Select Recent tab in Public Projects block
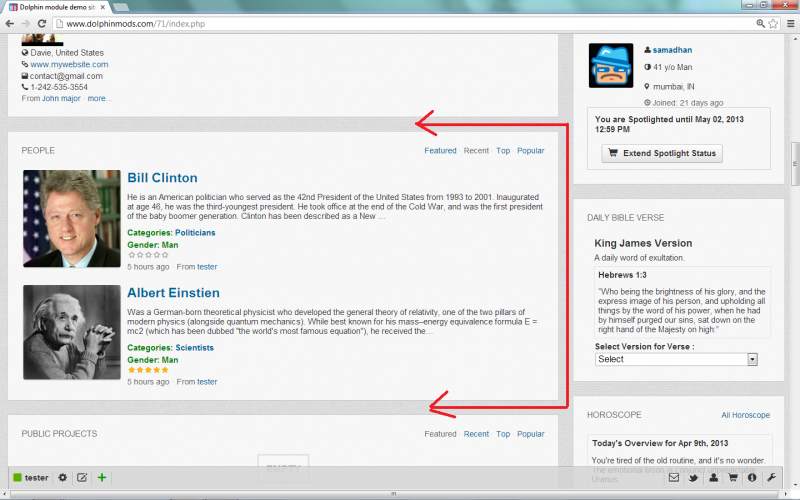800x500 pixels. click(x=476, y=434)
